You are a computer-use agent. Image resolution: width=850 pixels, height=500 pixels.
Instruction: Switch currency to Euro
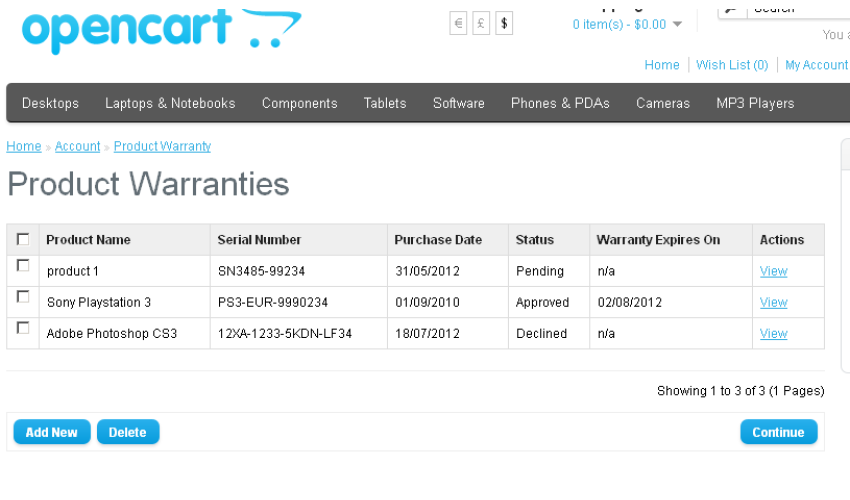(x=458, y=23)
